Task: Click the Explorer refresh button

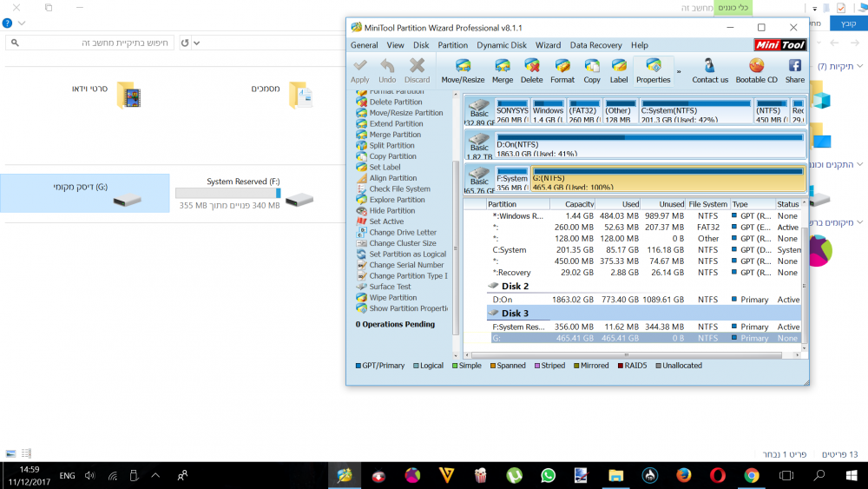Action: 185,43
